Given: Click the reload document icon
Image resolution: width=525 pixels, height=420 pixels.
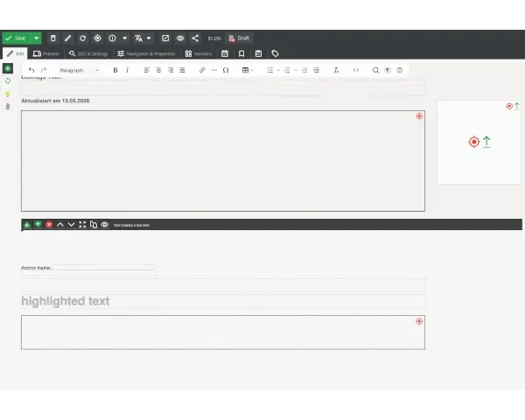Looking at the screenshot, I should pos(83,38).
